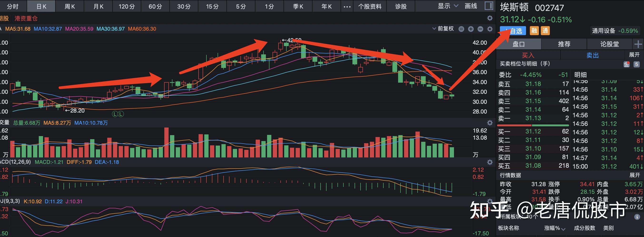Viewport: 644px width, 237px height.
Task: Click the second L marker under chart
Action: (x=121, y=114)
